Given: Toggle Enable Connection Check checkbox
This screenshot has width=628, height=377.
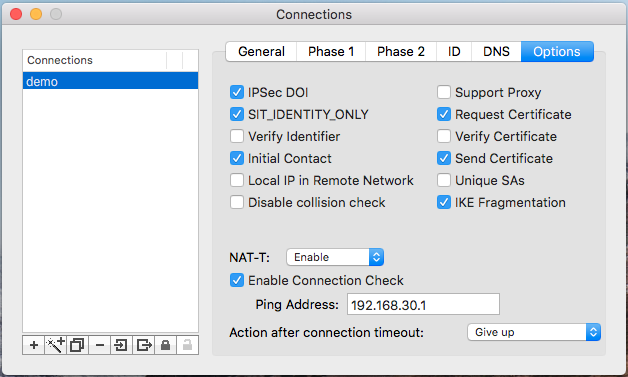Looking at the screenshot, I should pos(237,280).
